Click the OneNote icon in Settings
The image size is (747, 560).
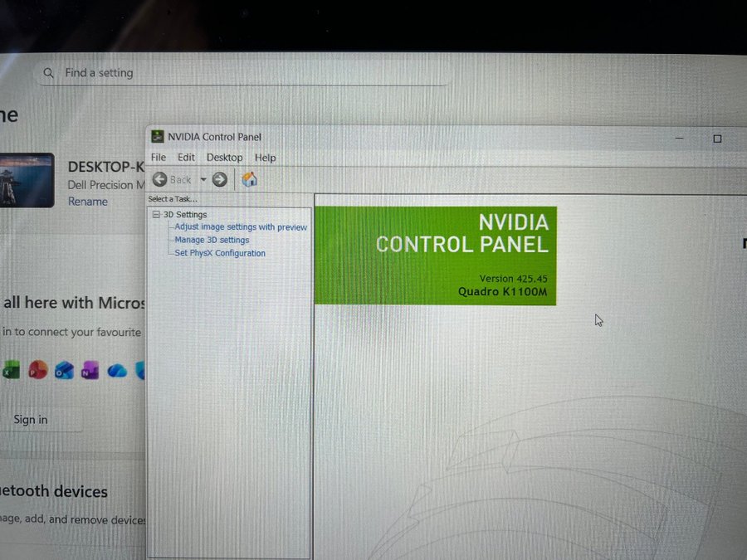click(x=90, y=371)
